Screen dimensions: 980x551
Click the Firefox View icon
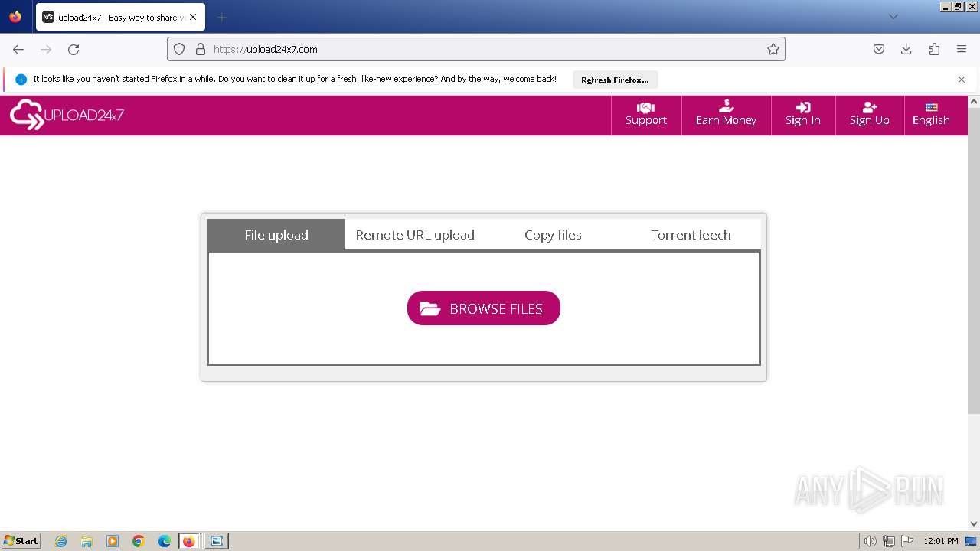click(15, 17)
